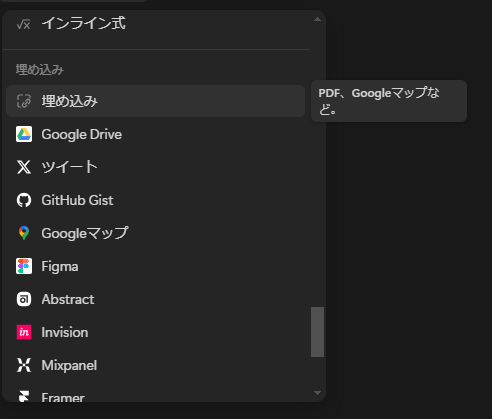
Task: Click the menu scrollbar thumb
Action: click(317, 332)
